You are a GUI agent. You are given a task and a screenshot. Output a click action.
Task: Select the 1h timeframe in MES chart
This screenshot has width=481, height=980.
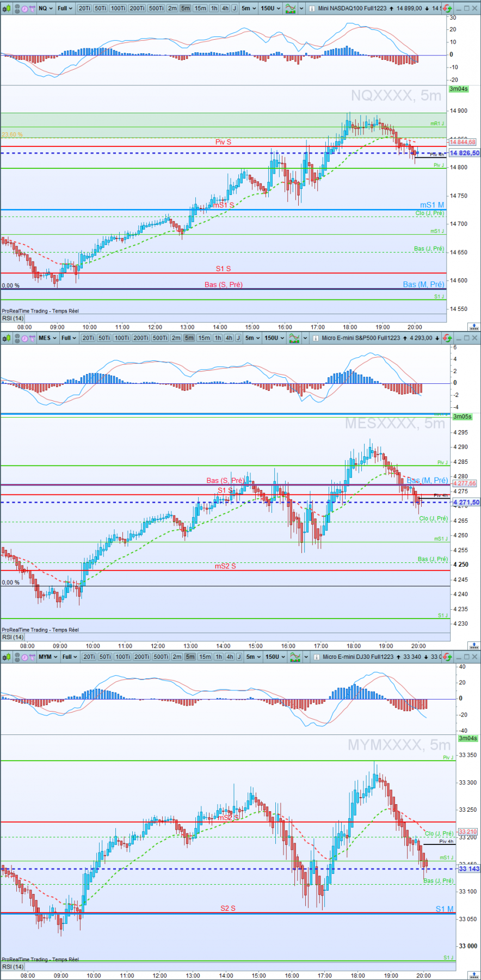218,338
